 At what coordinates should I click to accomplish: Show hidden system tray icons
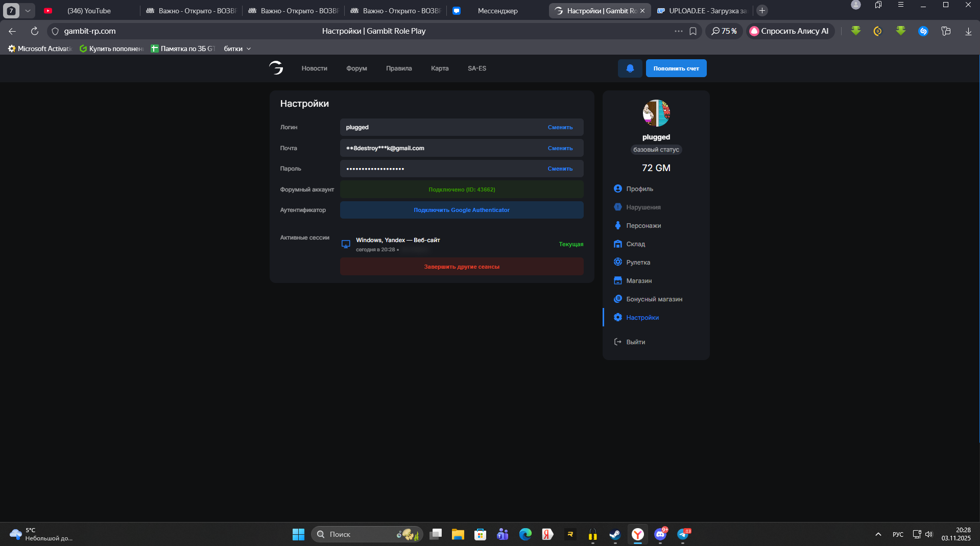tap(878, 534)
